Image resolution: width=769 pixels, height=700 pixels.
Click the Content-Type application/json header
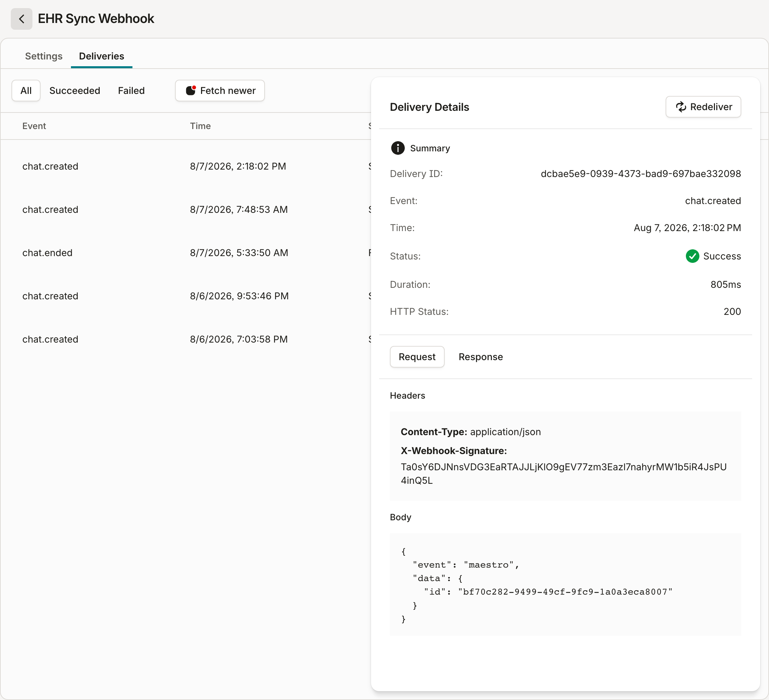click(470, 432)
